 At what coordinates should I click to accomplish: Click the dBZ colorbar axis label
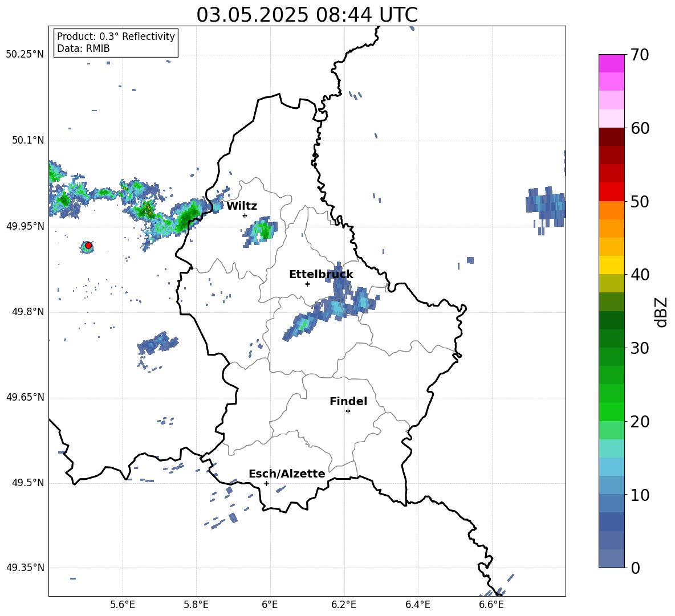[x=661, y=312]
